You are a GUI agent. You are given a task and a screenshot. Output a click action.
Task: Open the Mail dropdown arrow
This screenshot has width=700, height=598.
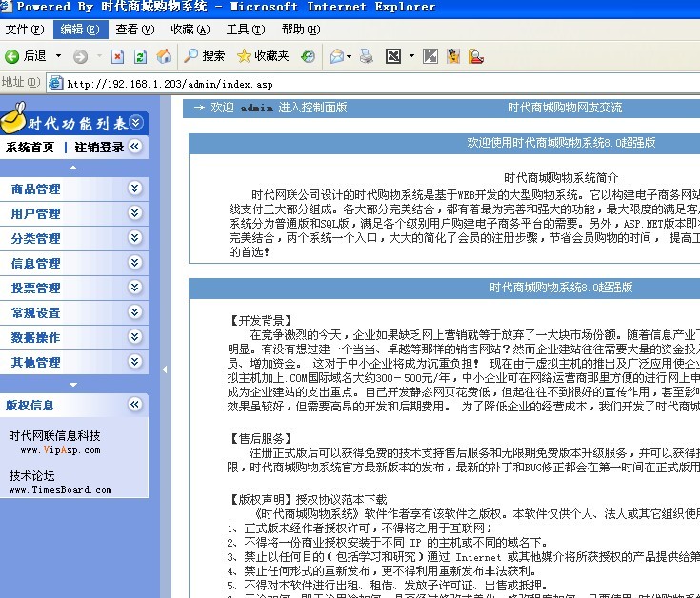click(350, 57)
